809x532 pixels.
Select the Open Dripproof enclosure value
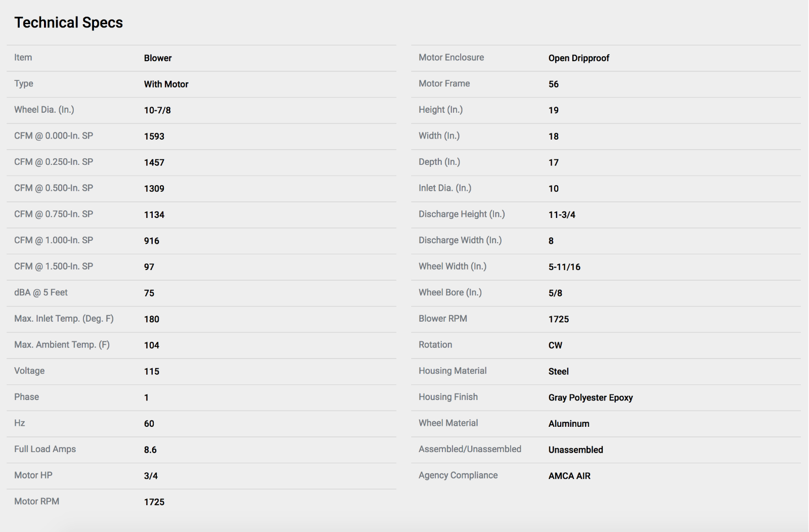[579, 58]
